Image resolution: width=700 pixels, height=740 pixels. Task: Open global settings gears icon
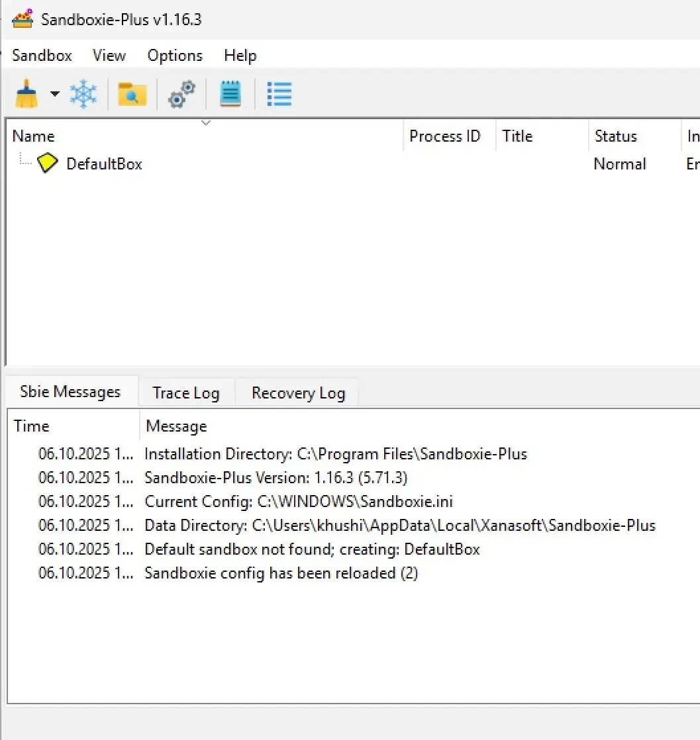182,95
